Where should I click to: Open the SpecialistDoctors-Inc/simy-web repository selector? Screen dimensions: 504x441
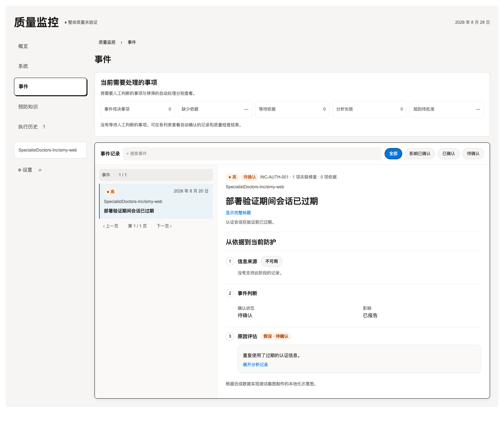click(x=50, y=150)
